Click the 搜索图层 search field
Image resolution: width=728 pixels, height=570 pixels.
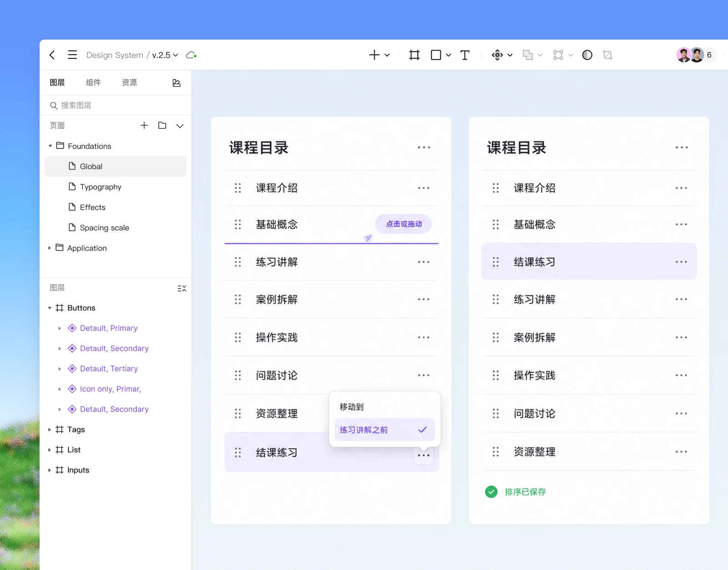pos(116,105)
